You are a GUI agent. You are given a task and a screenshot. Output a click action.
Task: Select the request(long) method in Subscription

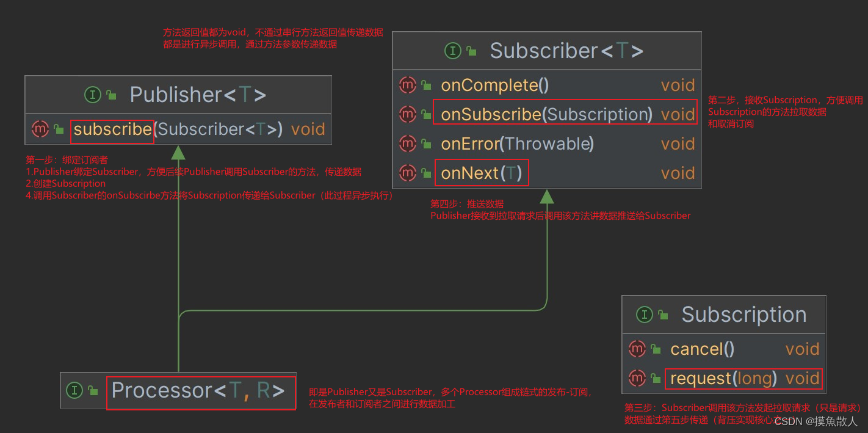[x=724, y=379]
